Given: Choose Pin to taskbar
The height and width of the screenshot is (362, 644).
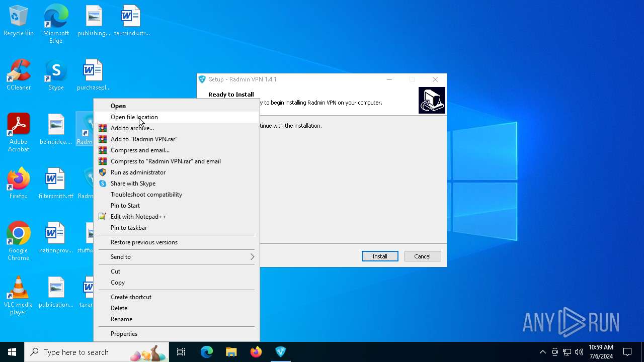Looking at the screenshot, I should (177, 228).
